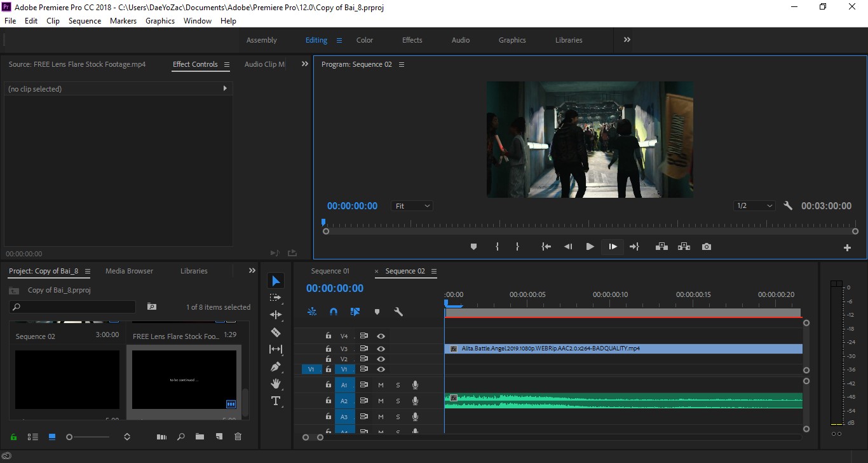Select the Track Select Forward tool
This screenshot has height=463, width=868.
[276, 298]
